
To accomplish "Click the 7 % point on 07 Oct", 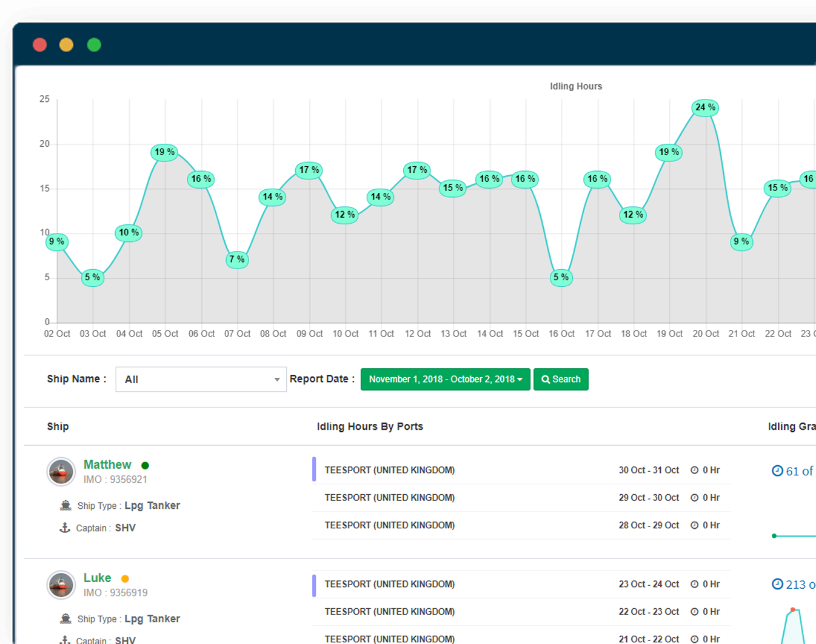I will tap(236, 260).
